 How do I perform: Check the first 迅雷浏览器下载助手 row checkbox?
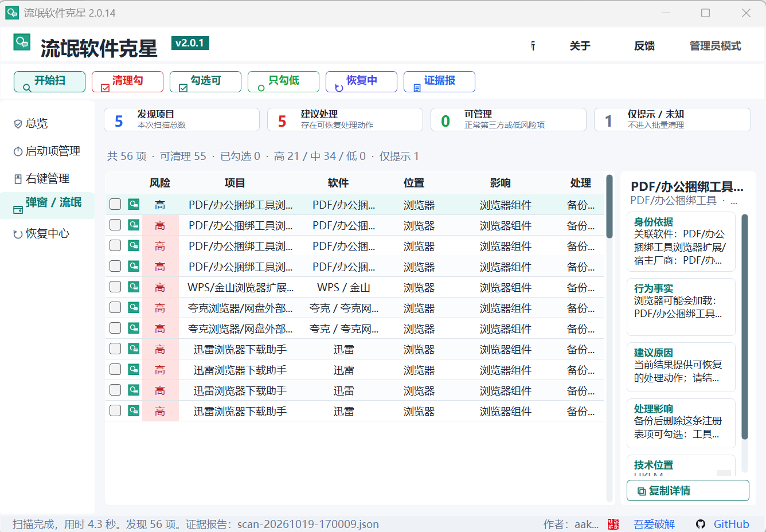[115, 349]
